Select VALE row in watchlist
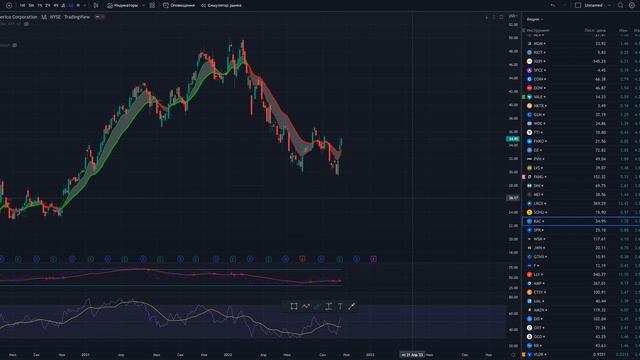 (581, 97)
